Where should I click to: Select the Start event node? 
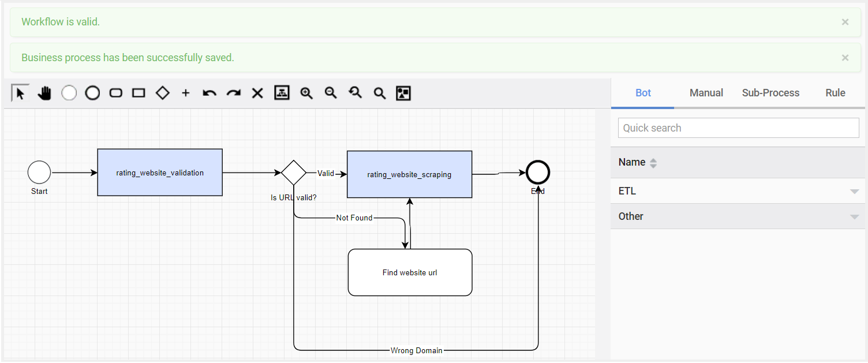click(39, 172)
